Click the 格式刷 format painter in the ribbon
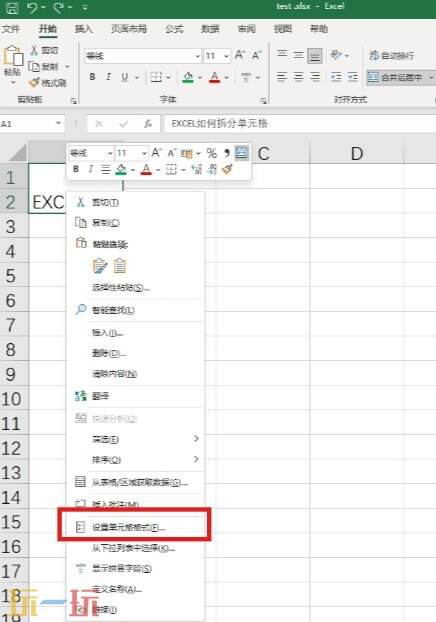This screenshot has width=436, height=622. point(48,83)
